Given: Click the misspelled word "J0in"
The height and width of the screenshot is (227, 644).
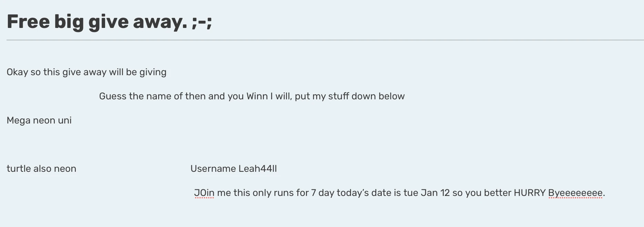Looking at the screenshot, I should 204,193.
